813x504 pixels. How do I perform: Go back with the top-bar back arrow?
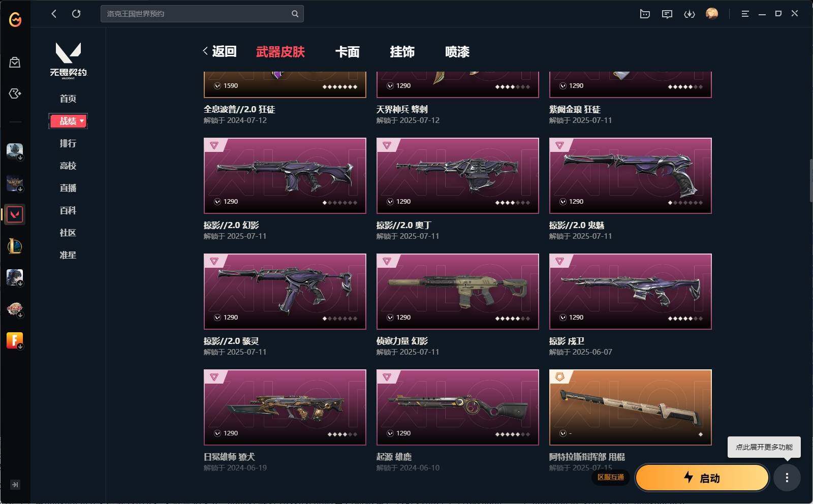point(54,14)
